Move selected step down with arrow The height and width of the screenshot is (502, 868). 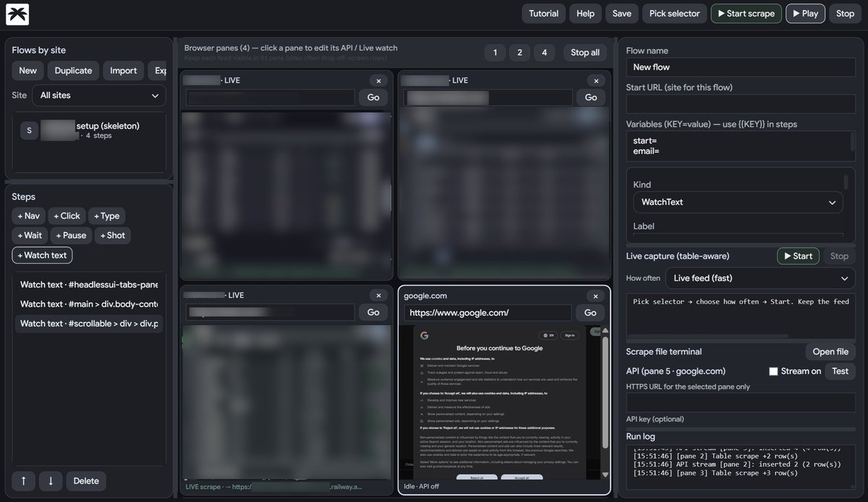pyautogui.click(x=50, y=481)
